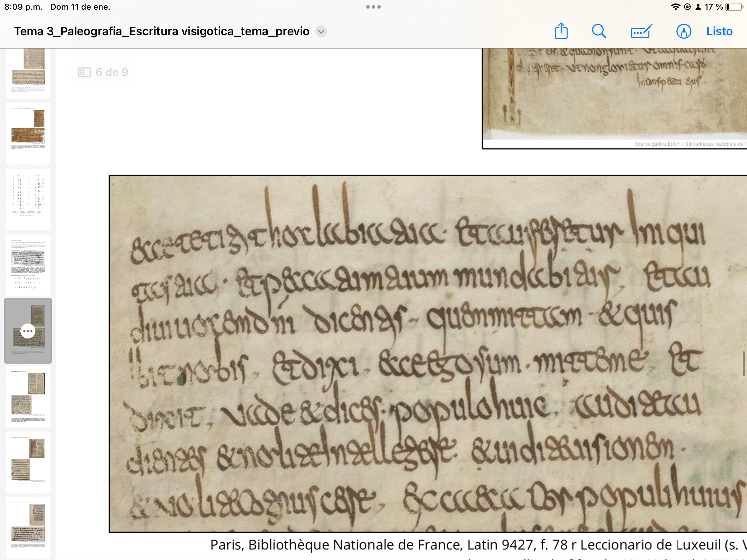Tap three-dot options on selected thumbnail
The height and width of the screenshot is (560, 747).
click(28, 331)
